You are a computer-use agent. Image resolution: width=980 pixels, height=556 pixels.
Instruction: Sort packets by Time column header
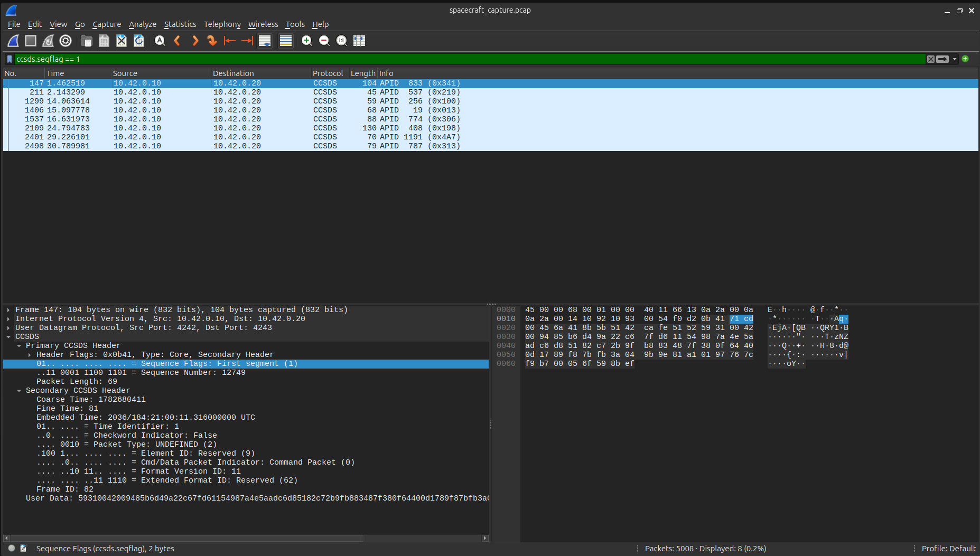[x=77, y=73]
